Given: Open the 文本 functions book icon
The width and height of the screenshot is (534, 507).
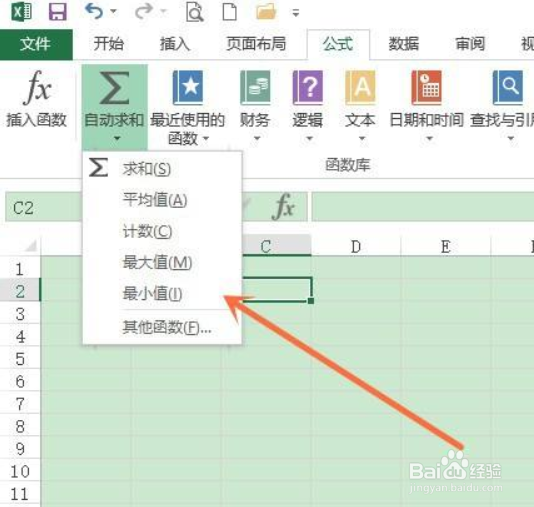Looking at the screenshot, I should (x=360, y=88).
